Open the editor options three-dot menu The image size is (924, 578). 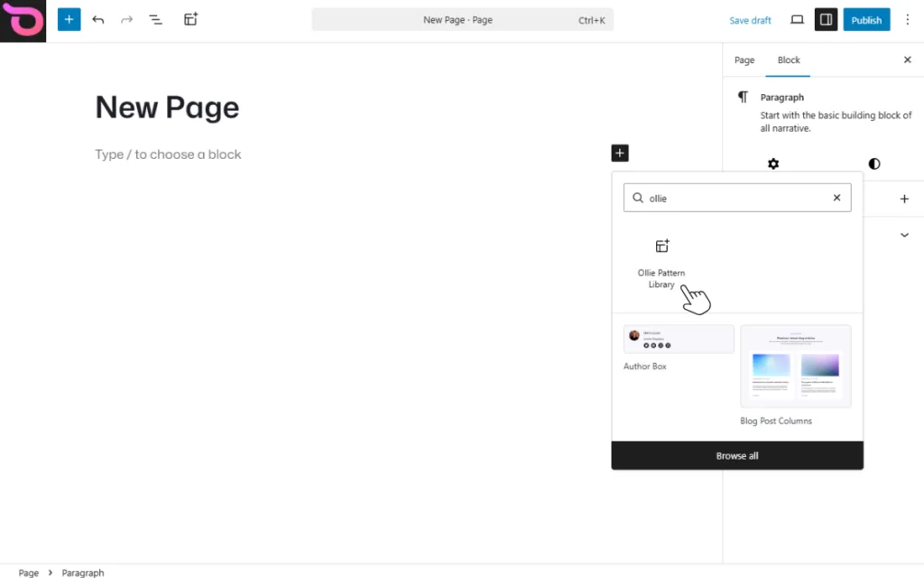(x=908, y=19)
